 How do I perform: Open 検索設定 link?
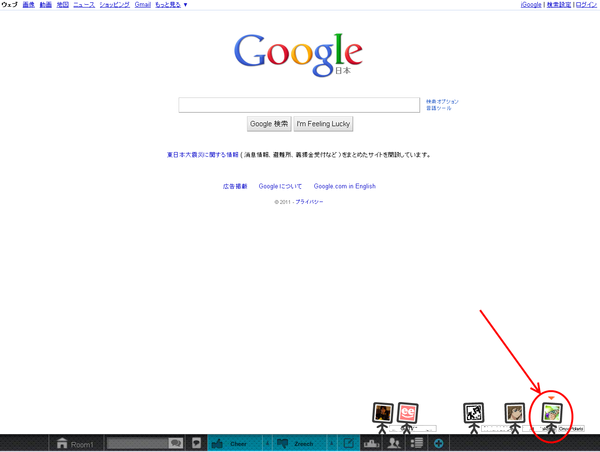tap(559, 5)
